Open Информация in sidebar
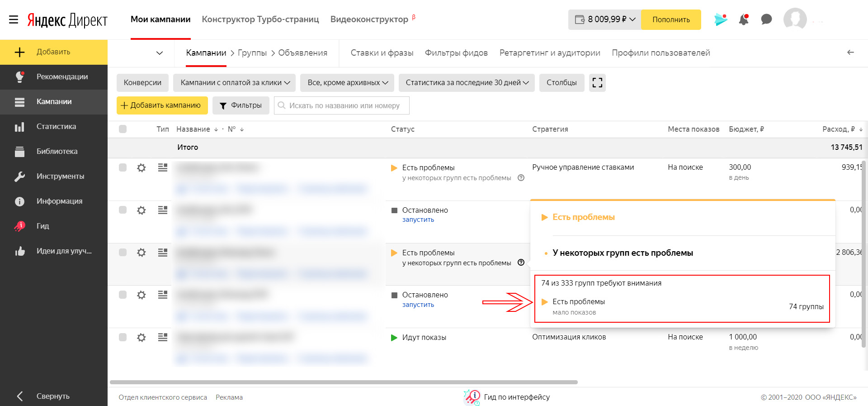The image size is (868, 406). coord(54,201)
